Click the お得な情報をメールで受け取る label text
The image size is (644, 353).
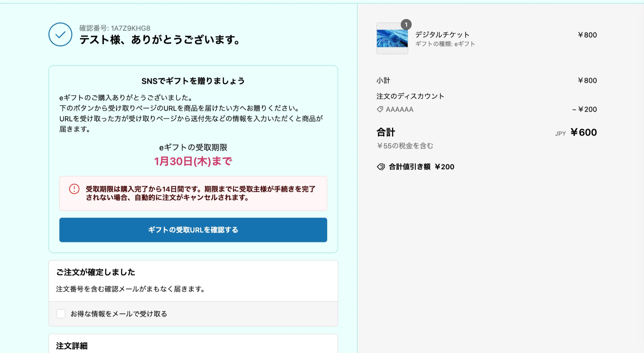click(119, 314)
